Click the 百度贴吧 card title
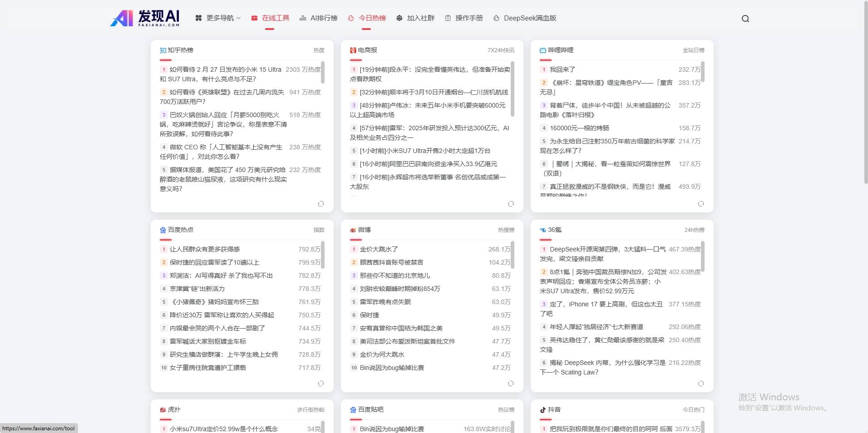 tap(371, 409)
